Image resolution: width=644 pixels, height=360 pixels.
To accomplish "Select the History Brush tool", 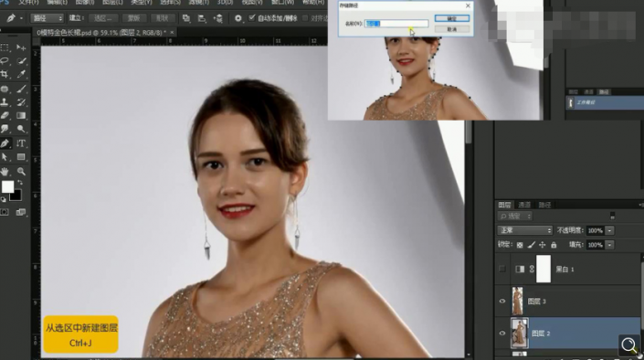I will coord(21,102).
